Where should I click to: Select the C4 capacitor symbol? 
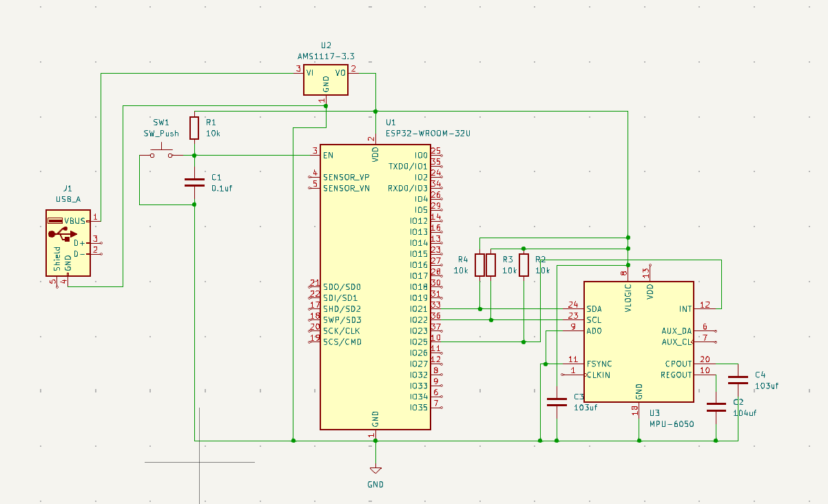[x=738, y=380]
